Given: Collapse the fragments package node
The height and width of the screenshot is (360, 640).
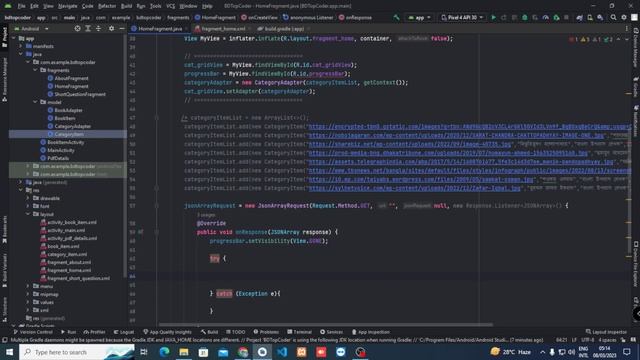Looking at the screenshot, I should [36, 70].
